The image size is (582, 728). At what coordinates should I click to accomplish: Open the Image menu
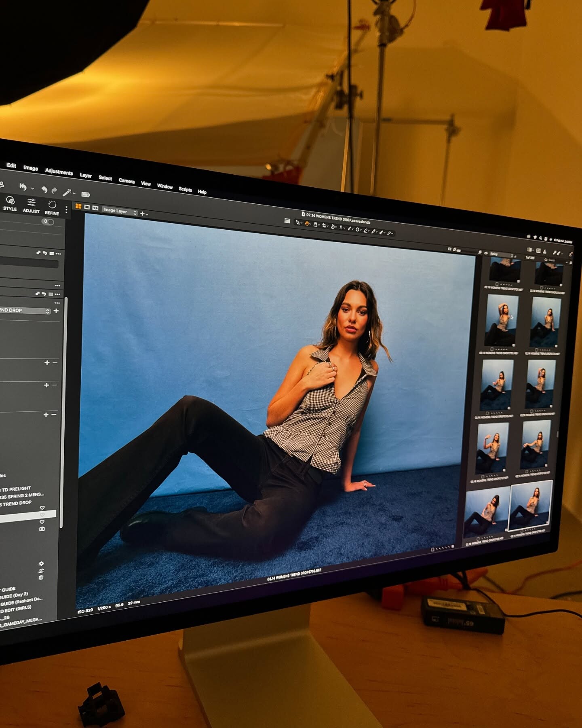coord(31,168)
